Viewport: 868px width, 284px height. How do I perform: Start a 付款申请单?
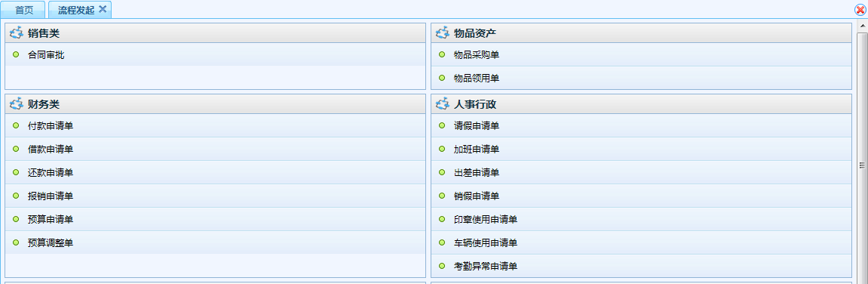point(51,126)
